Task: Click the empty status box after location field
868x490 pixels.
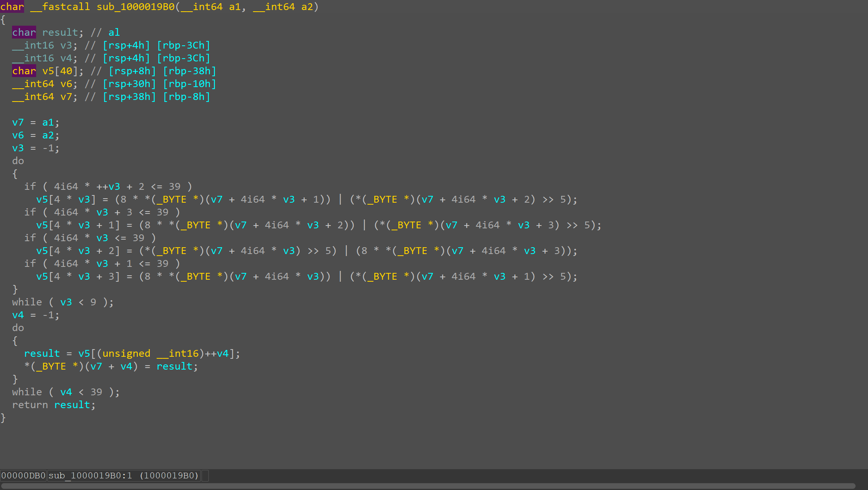Action: (205, 476)
